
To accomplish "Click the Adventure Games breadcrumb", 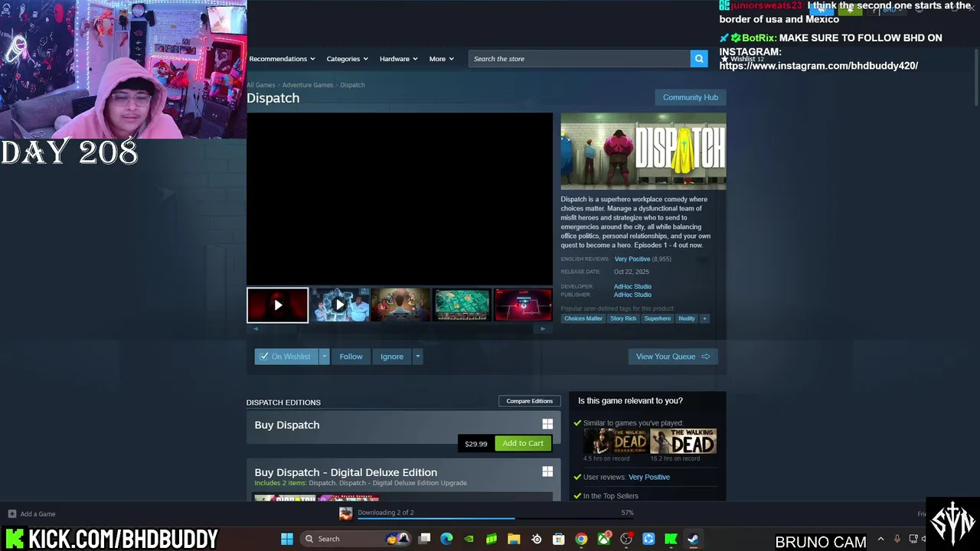I will (308, 85).
